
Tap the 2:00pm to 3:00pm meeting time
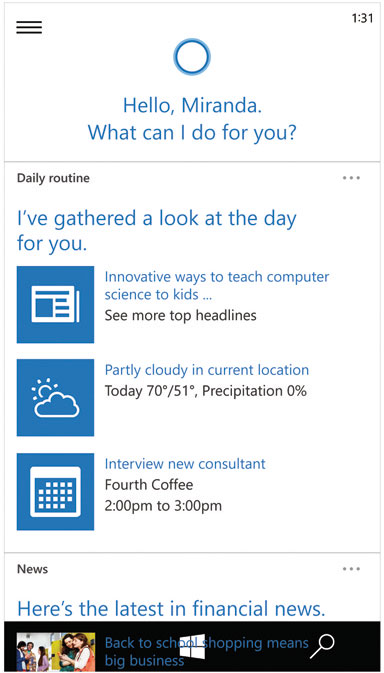[163, 506]
